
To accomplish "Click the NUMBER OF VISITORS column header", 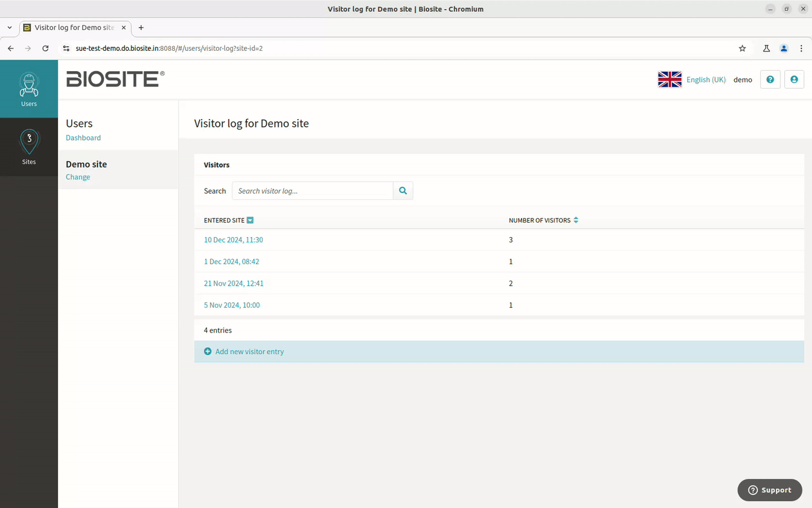I will [540, 221].
